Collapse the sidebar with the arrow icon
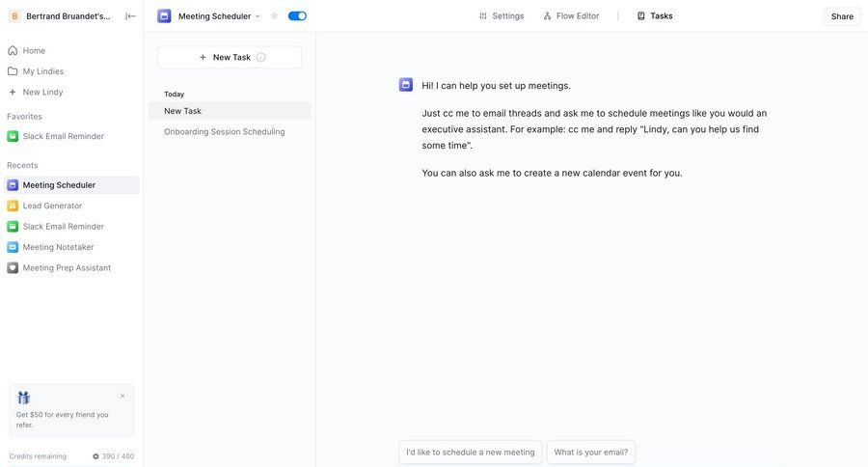Viewport: 868px width, 467px height. pyautogui.click(x=130, y=16)
